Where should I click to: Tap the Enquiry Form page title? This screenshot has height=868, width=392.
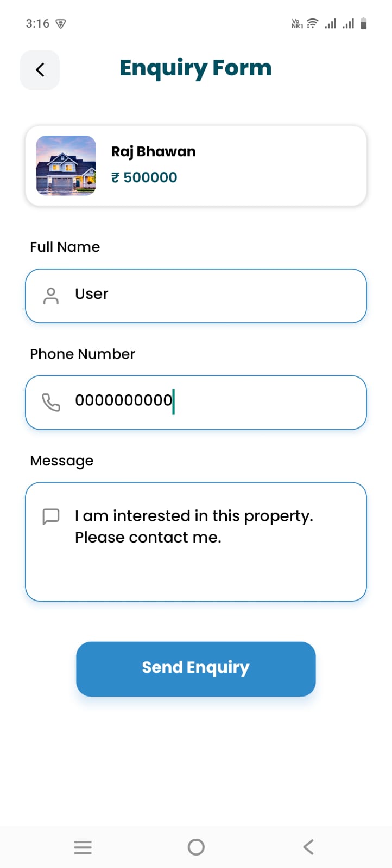point(195,68)
